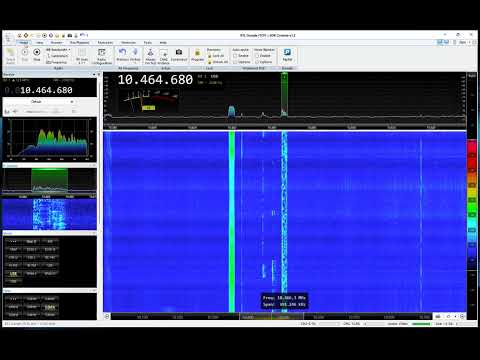This screenshot has width=480, height=360.
Task: Select the highlighted LSB mode button
Action: click(13, 274)
